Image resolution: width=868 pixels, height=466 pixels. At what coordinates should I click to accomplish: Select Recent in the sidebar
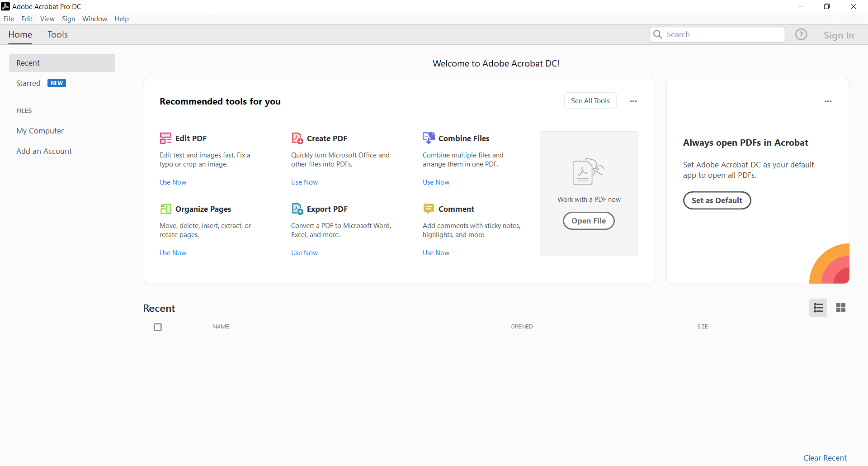62,63
